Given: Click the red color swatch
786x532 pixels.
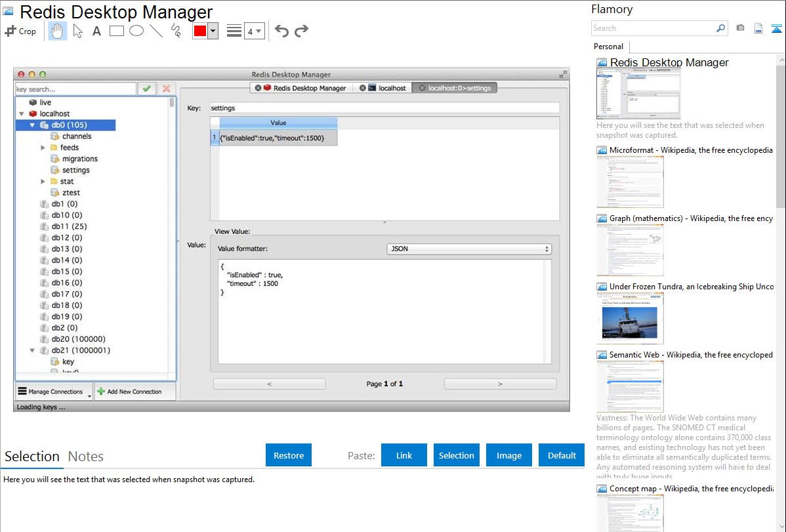Looking at the screenshot, I should coord(200,31).
